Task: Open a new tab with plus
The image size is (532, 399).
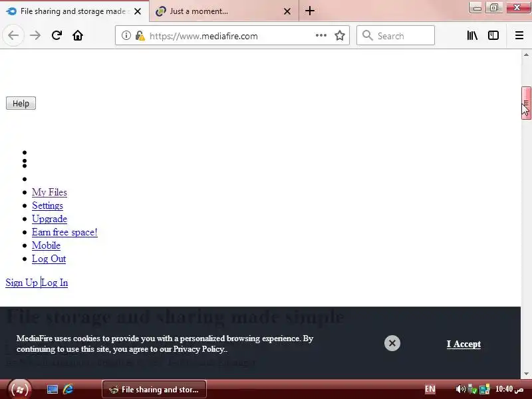Action: (310, 11)
